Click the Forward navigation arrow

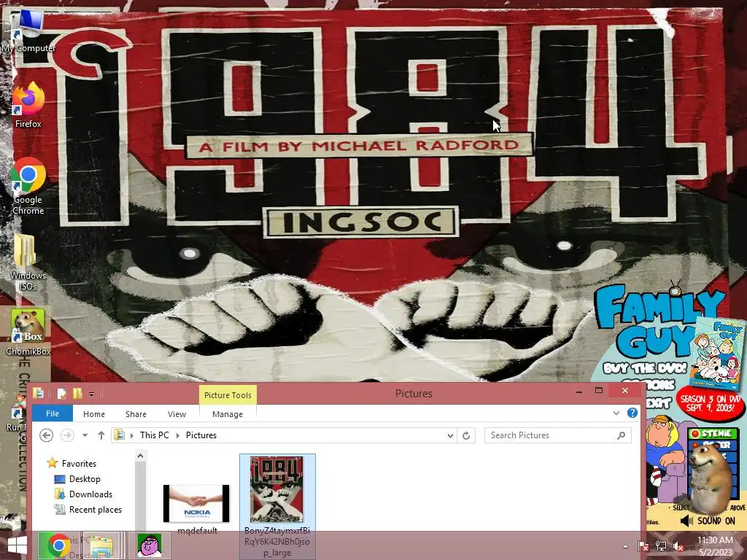tap(67, 435)
